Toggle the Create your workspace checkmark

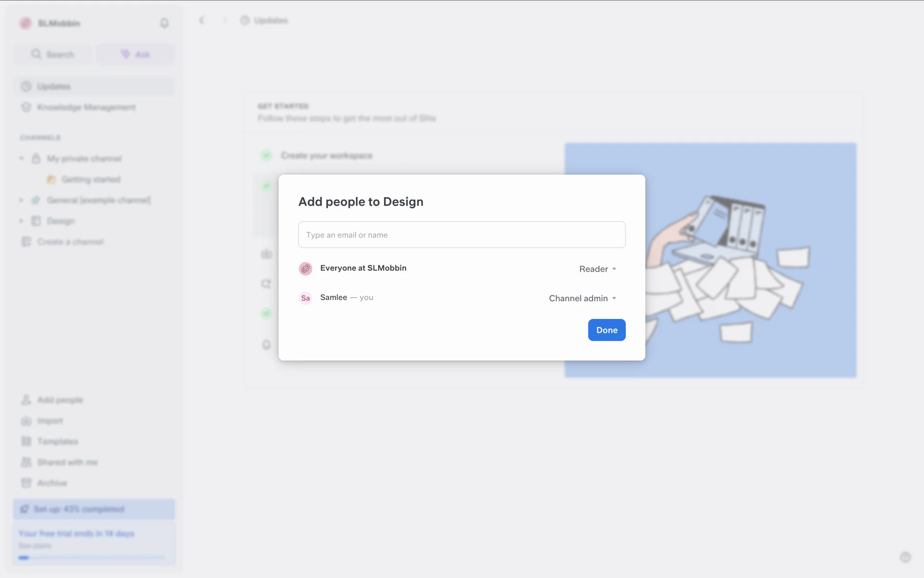266,155
